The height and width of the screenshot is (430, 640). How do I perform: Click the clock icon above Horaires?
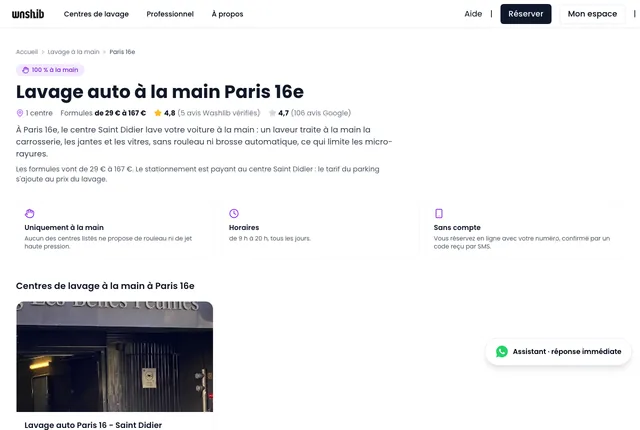coord(234,213)
